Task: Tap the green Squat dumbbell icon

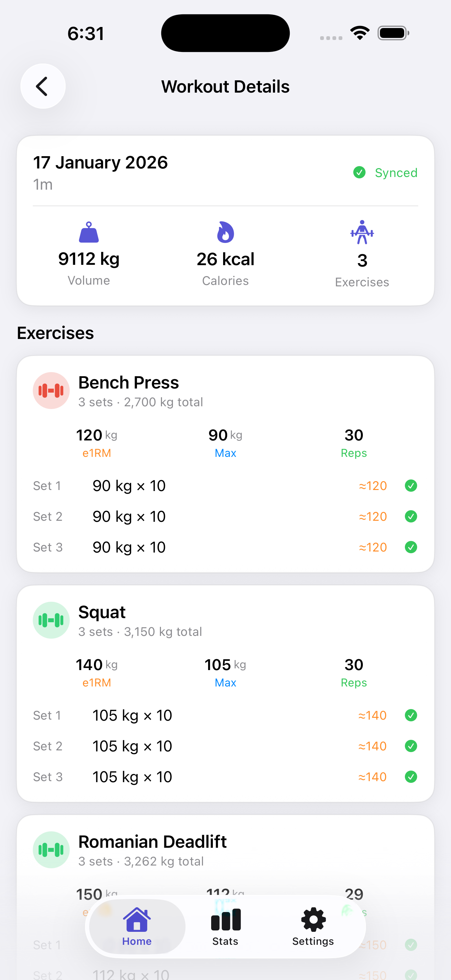Action: (51, 620)
